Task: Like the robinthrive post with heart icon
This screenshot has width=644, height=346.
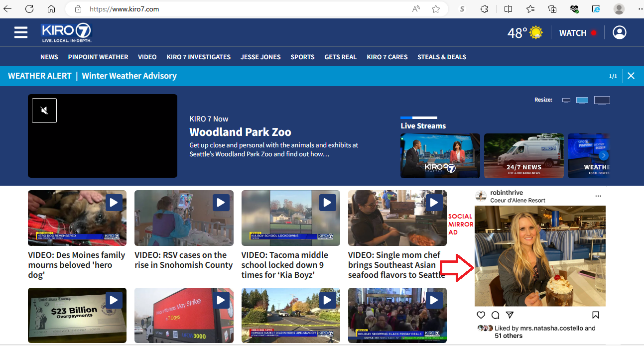Action: (481, 315)
